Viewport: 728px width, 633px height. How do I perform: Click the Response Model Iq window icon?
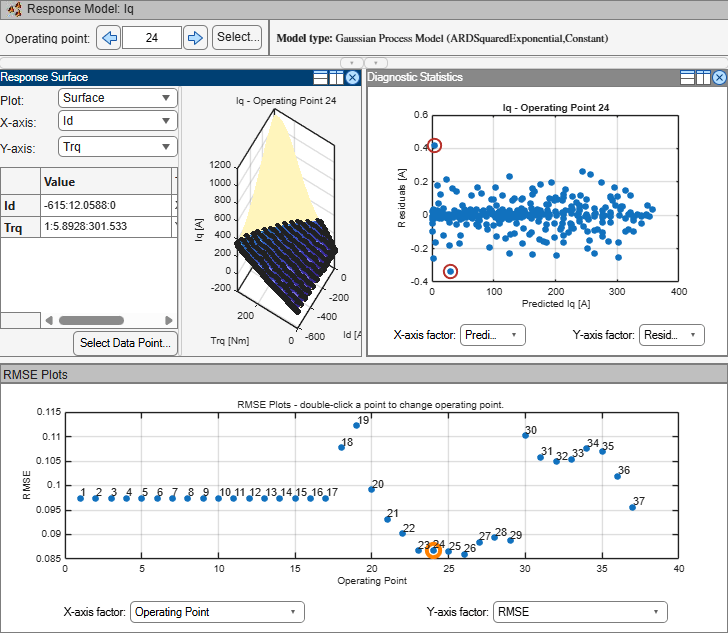pyautogui.click(x=14, y=9)
